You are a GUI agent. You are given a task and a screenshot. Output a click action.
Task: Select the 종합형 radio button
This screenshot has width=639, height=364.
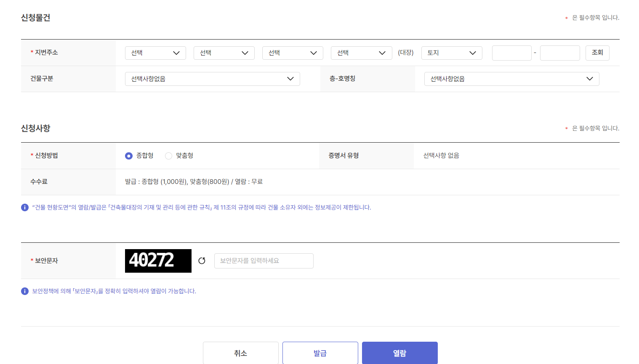(x=128, y=155)
